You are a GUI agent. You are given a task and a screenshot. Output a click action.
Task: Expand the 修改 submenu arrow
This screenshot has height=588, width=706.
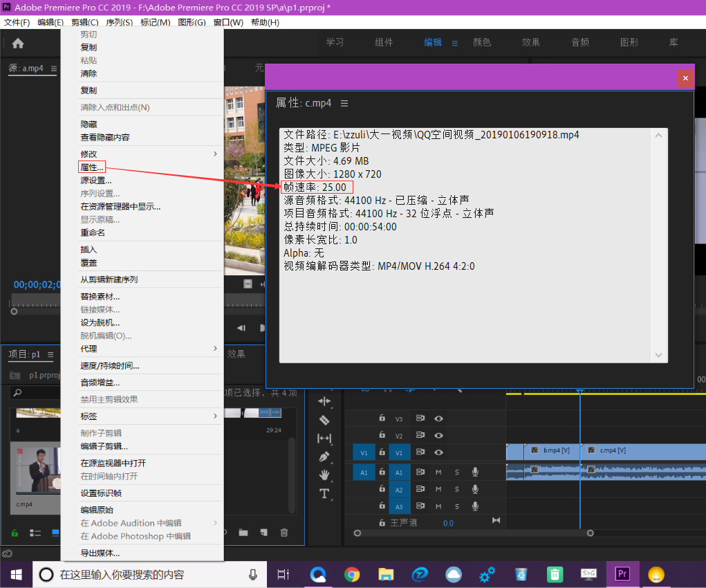[215, 154]
